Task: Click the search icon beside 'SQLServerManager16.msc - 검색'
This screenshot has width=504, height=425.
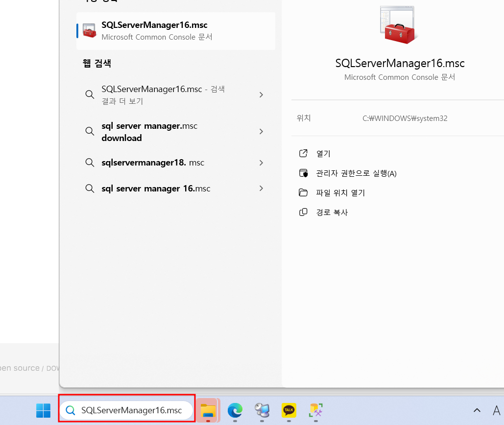Action: [90, 94]
